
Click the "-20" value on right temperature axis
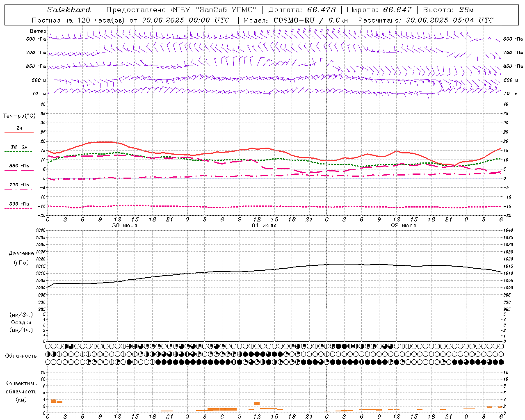[x=507, y=216]
